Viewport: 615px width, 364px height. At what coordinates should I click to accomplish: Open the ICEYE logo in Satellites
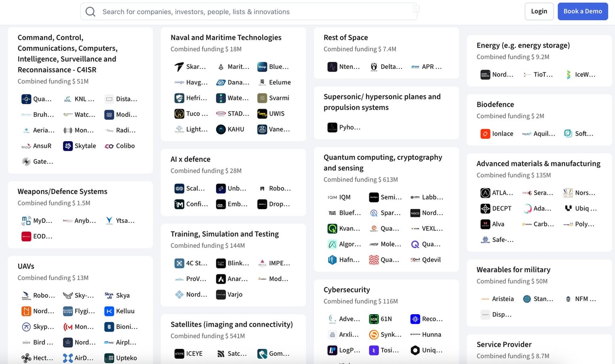pyautogui.click(x=179, y=354)
